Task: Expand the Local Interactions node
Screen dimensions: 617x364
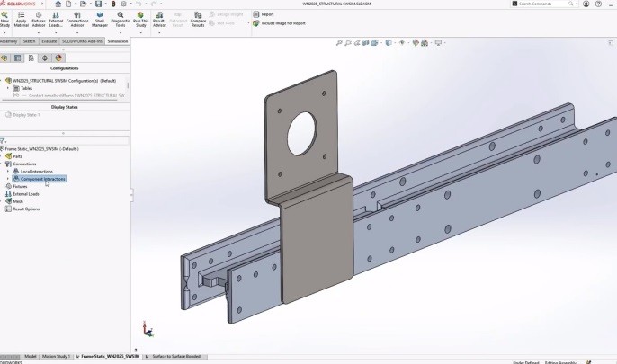Action: 8,172
